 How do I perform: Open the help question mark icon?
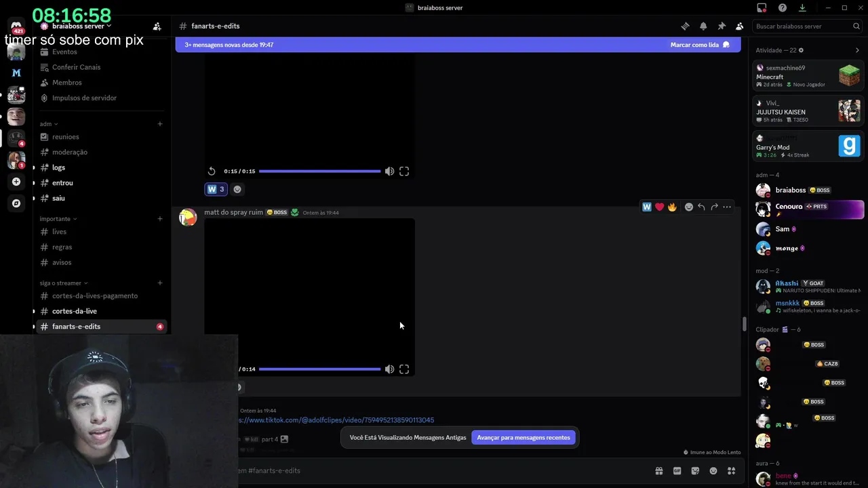[x=783, y=7]
